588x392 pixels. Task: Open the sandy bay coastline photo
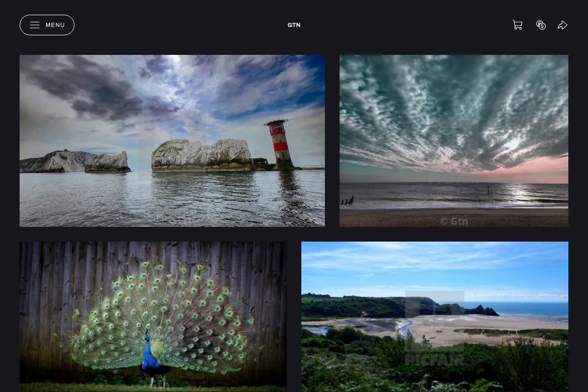(x=435, y=317)
